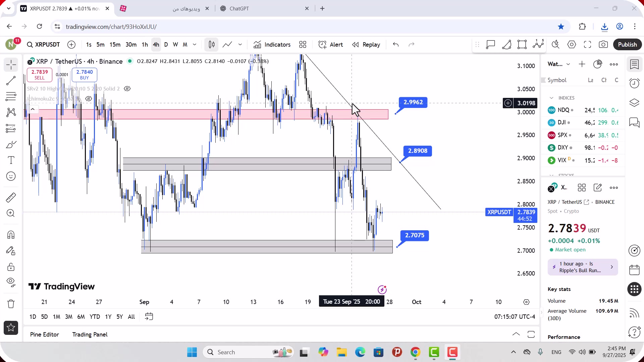644x362 pixels.
Task: Open the chart settings hexagon icon
Action: click(572, 45)
